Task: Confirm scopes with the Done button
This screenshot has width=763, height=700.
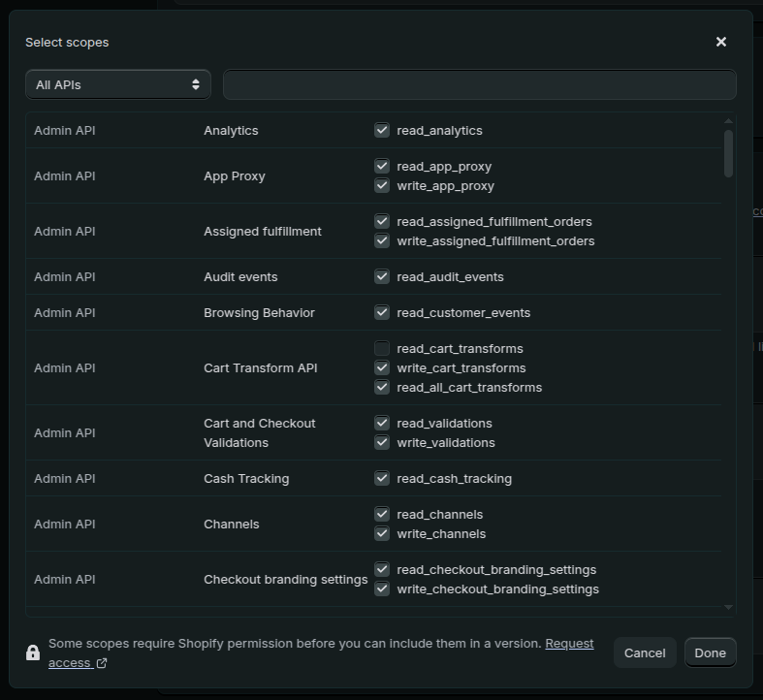Action: click(710, 652)
